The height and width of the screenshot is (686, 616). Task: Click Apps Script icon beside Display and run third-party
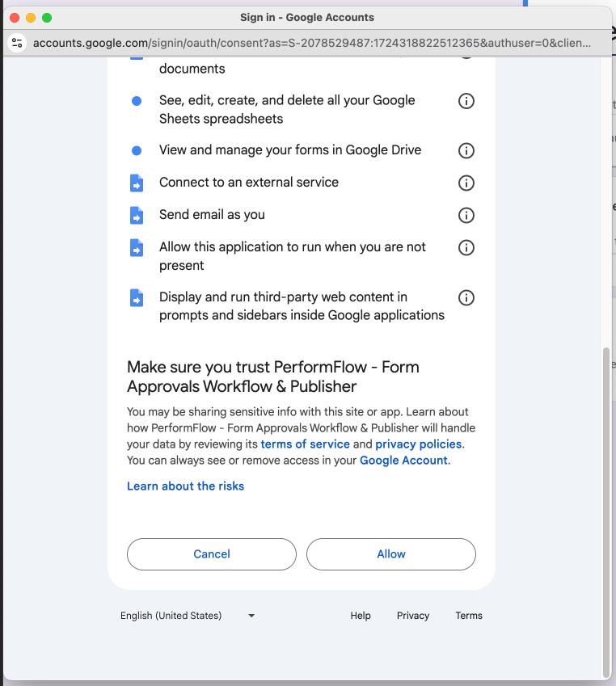(x=137, y=298)
